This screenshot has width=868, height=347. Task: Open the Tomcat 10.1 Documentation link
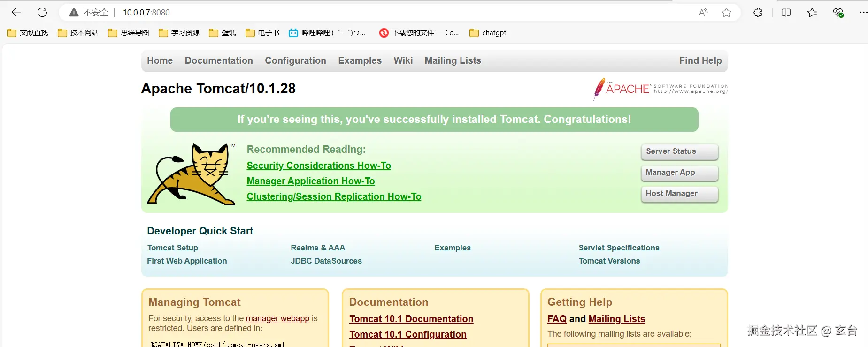[x=411, y=319]
